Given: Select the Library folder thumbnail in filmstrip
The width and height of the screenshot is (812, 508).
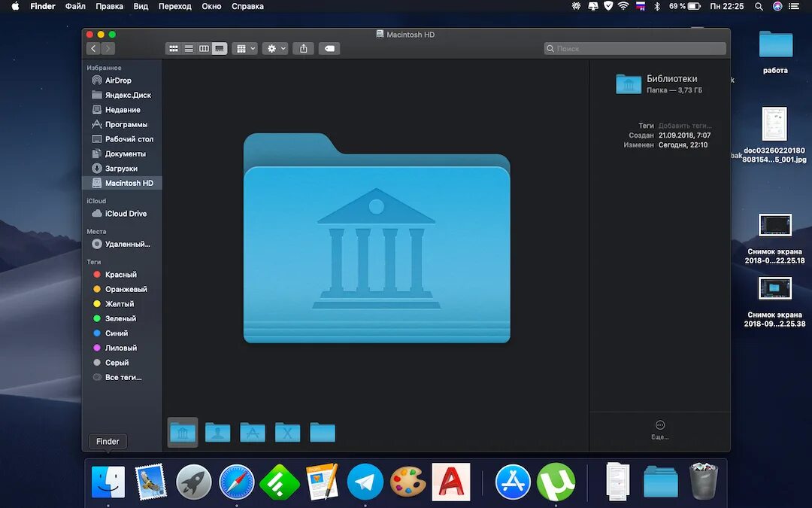Looking at the screenshot, I should (x=183, y=432).
